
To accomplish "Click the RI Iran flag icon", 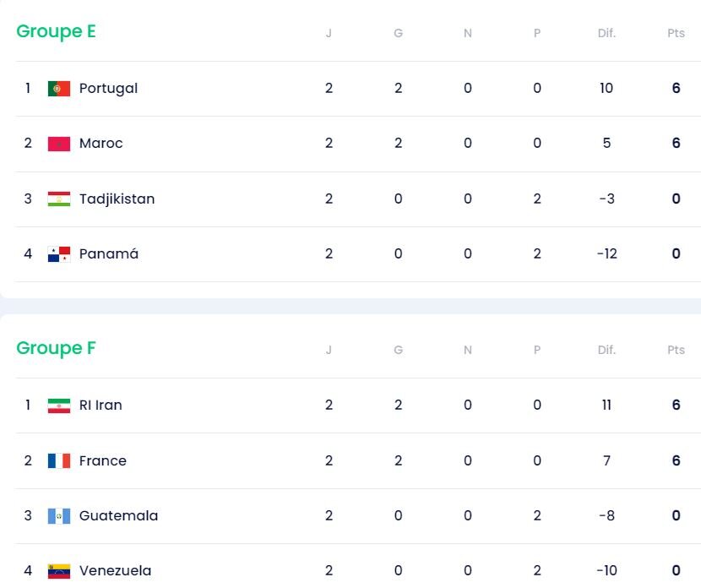I will (x=59, y=406).
